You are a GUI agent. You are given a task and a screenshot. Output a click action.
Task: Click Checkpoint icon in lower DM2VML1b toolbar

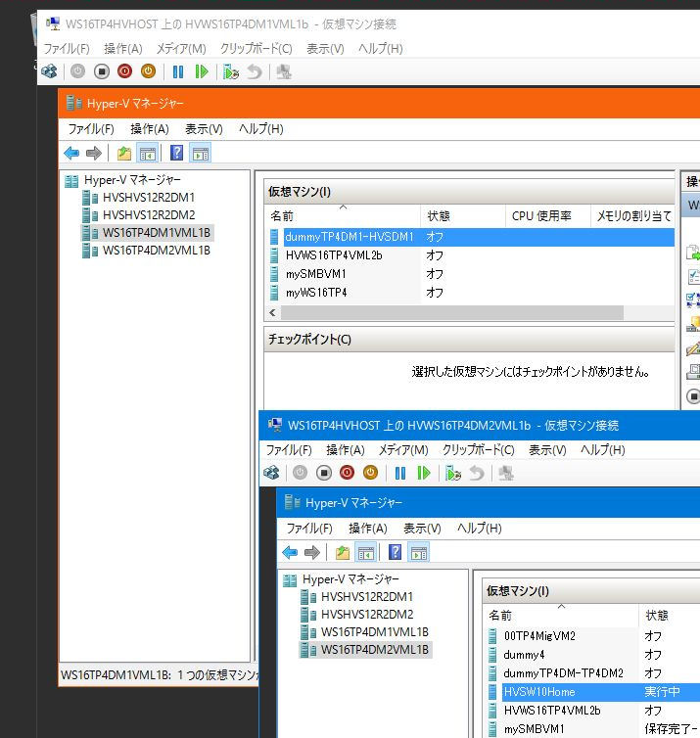453,473
